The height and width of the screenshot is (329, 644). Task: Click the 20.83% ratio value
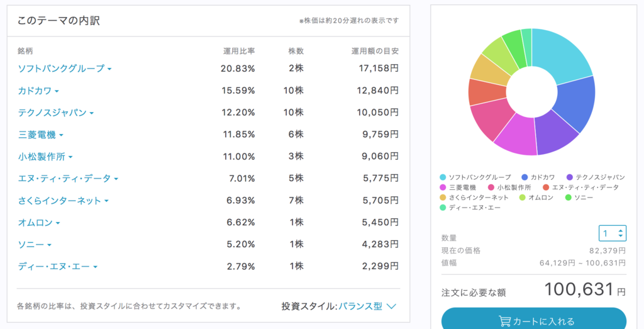point(237,69)
